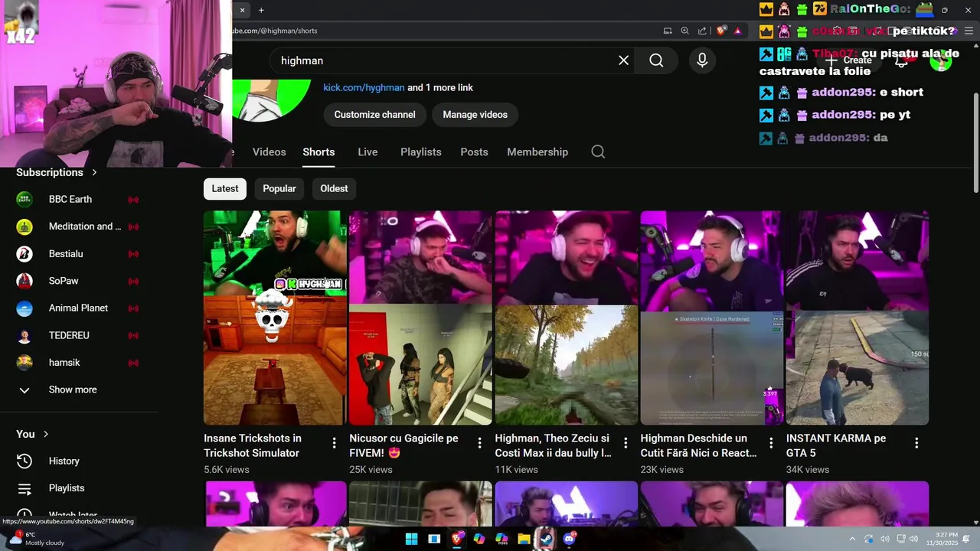Open Task View from taskbar

pos(434,539)
